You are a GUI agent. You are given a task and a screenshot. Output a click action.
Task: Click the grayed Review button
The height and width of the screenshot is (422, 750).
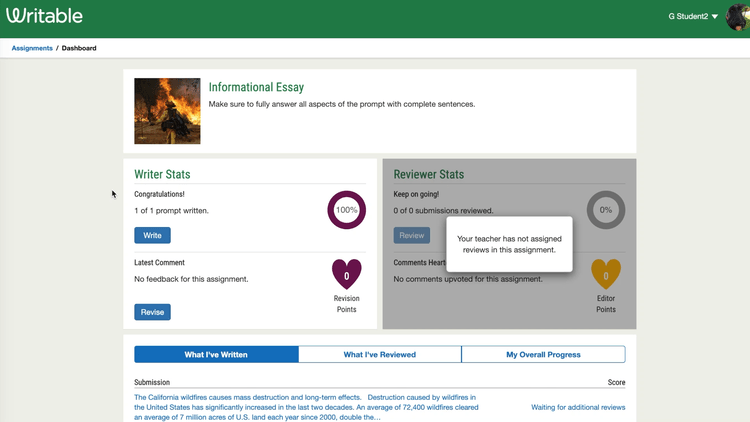[x=412, y=235]
